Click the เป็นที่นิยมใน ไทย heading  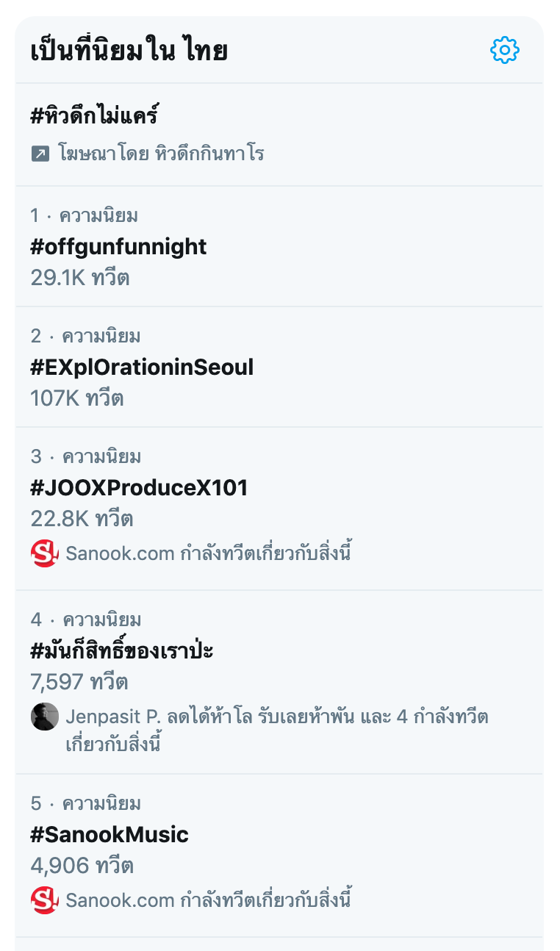click(x=129, y=51)
